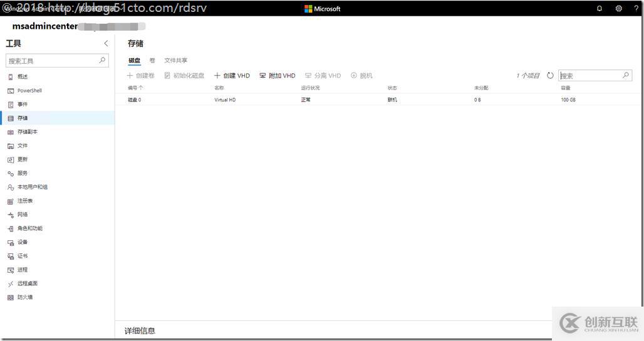Viewport: 644px width, 341px height.
Task: Click the 联机 online status cell
Action: coord(392,99)
